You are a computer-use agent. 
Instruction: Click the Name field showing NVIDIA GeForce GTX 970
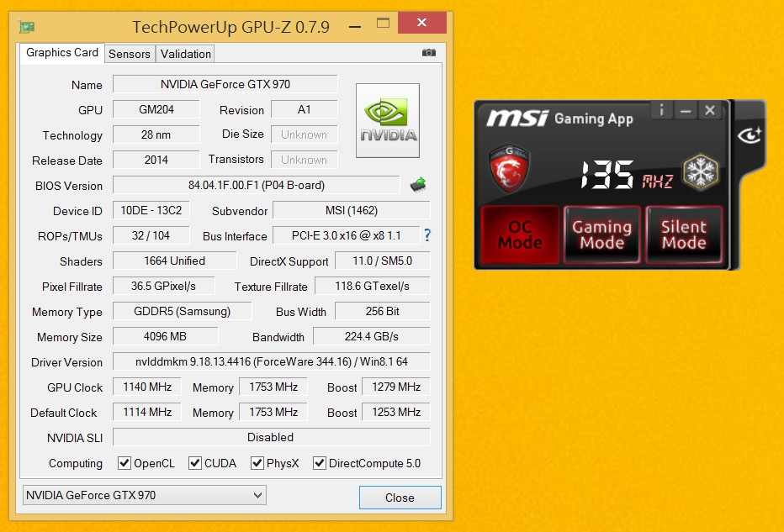(x=225, y=84)
